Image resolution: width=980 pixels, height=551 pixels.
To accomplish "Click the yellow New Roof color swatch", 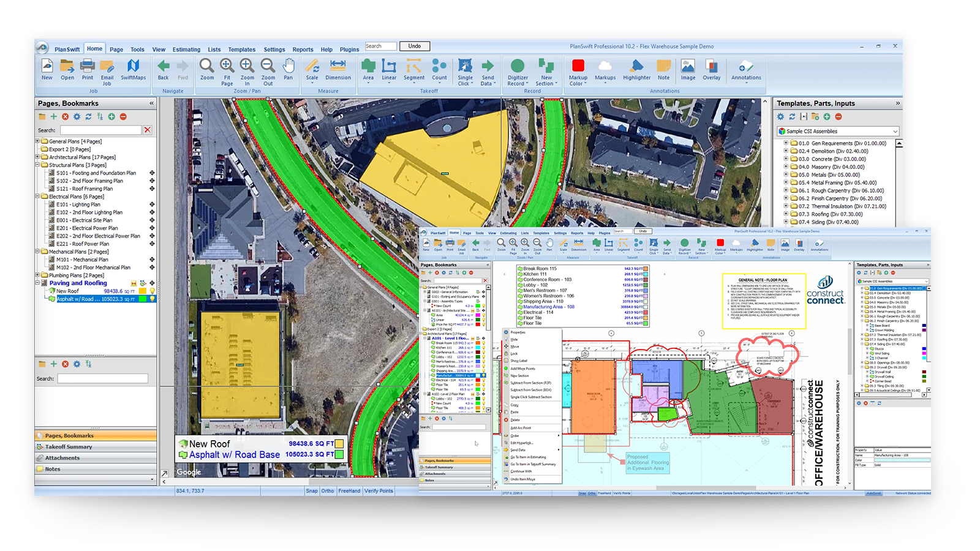I will point(143,291).
